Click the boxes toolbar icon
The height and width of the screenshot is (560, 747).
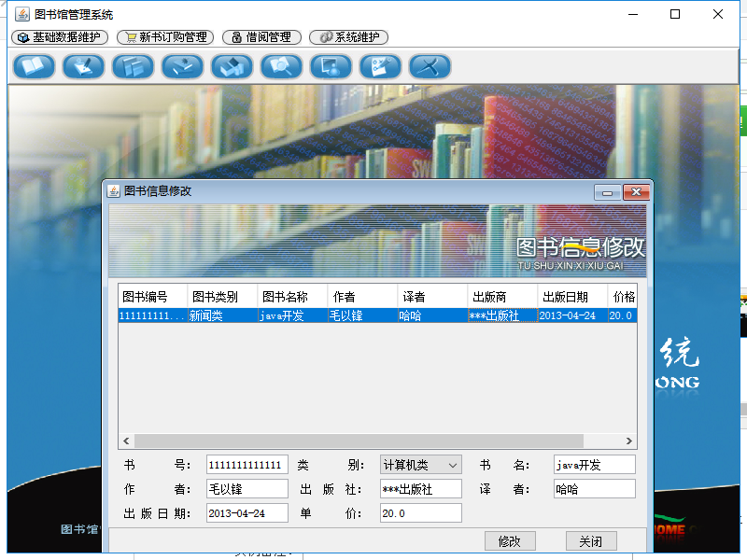232,67
